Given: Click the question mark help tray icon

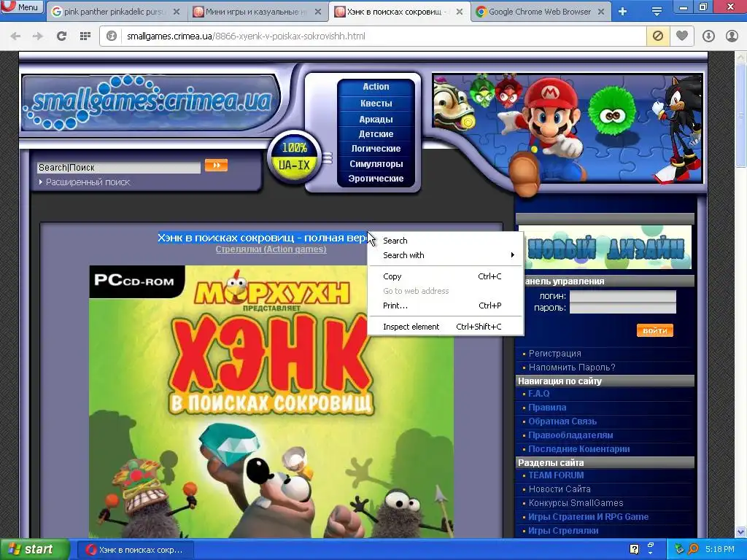Looking at the screenshot, I should 634,549.
